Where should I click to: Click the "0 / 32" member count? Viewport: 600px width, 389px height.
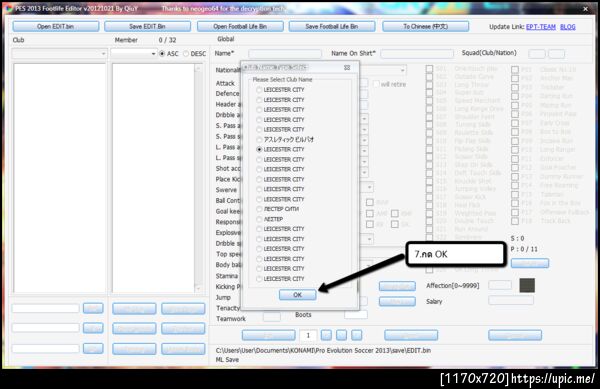(167, 40)
